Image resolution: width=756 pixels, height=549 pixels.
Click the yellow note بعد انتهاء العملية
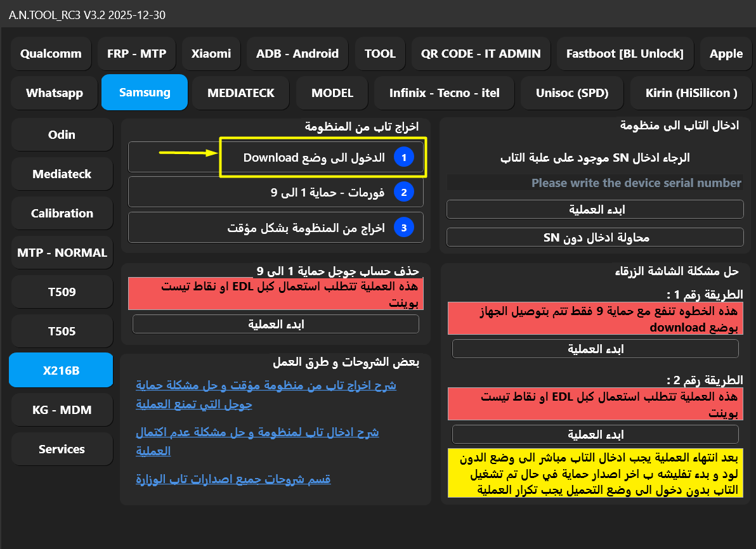596,473
